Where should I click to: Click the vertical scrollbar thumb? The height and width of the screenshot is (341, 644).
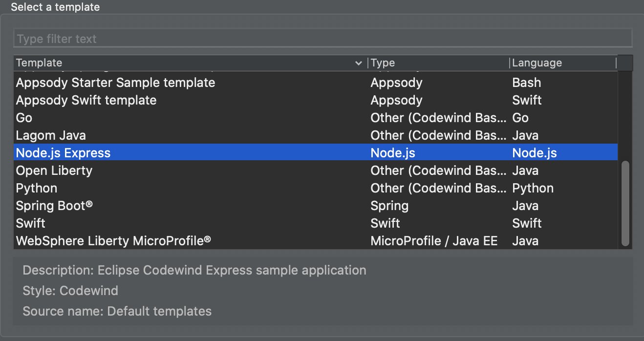tap(625, 203)
